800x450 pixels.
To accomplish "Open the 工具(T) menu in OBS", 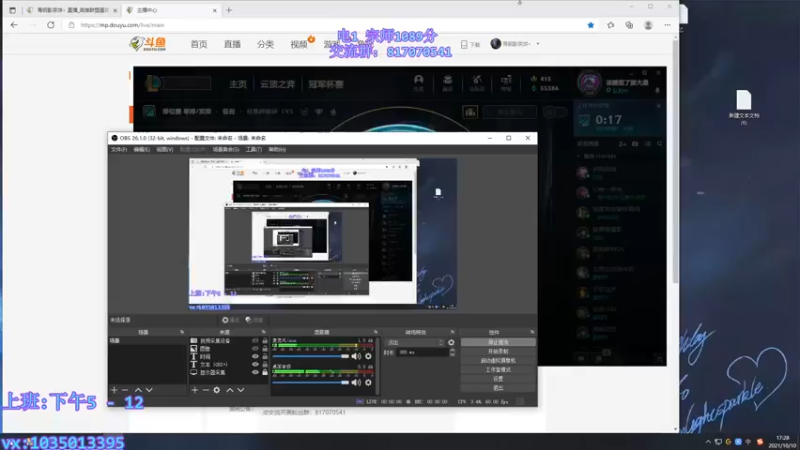I will point(254,149).
